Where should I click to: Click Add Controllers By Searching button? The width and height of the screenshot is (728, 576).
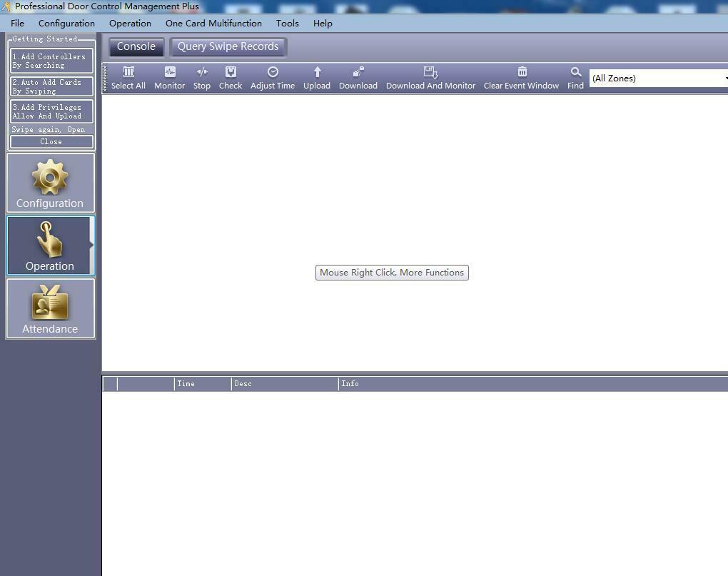(x=51, y=61)
